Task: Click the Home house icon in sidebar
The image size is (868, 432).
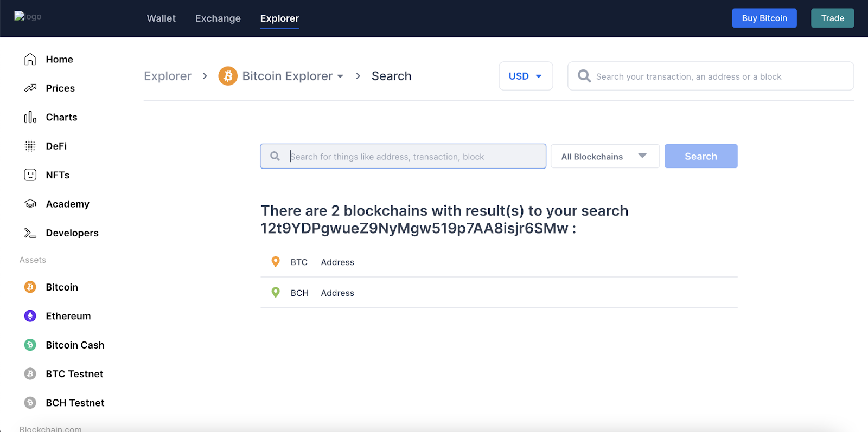Action: pyautogui.click(x=30, y=59)
